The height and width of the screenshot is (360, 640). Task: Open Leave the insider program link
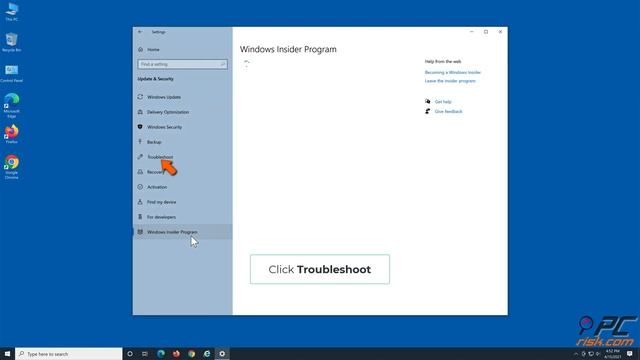pos(450,81)
